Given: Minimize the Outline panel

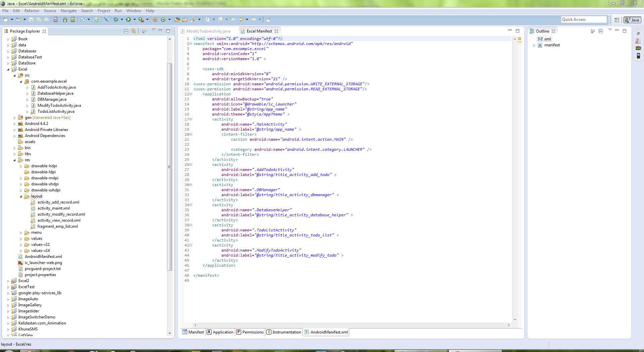Looking at the screenshot, I should point(617,30).
